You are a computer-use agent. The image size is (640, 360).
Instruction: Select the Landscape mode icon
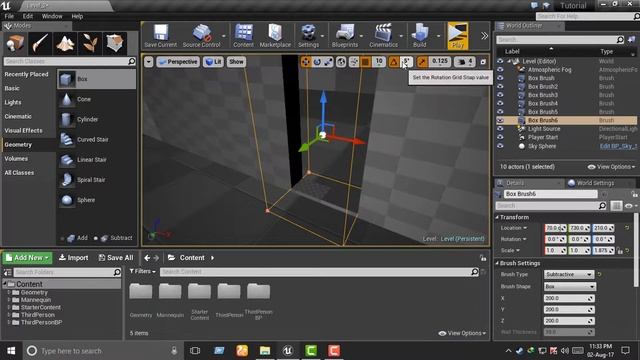[x=65, y=43]
